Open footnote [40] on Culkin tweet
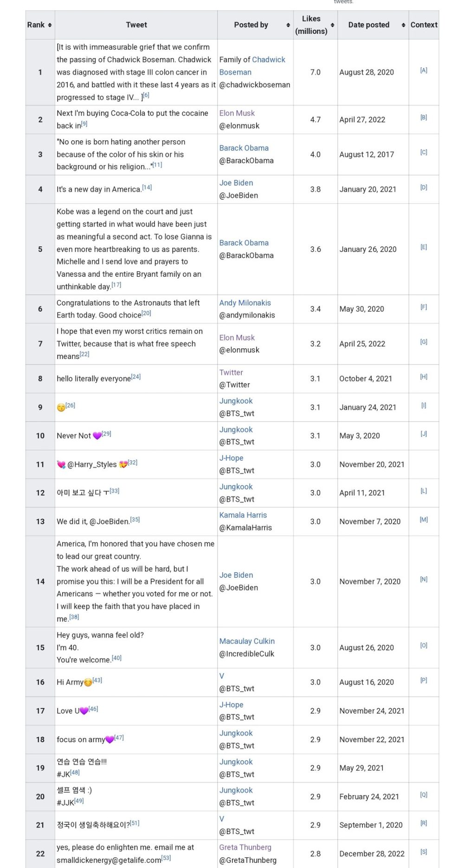The image size is (464, 868). coord(116,658)
